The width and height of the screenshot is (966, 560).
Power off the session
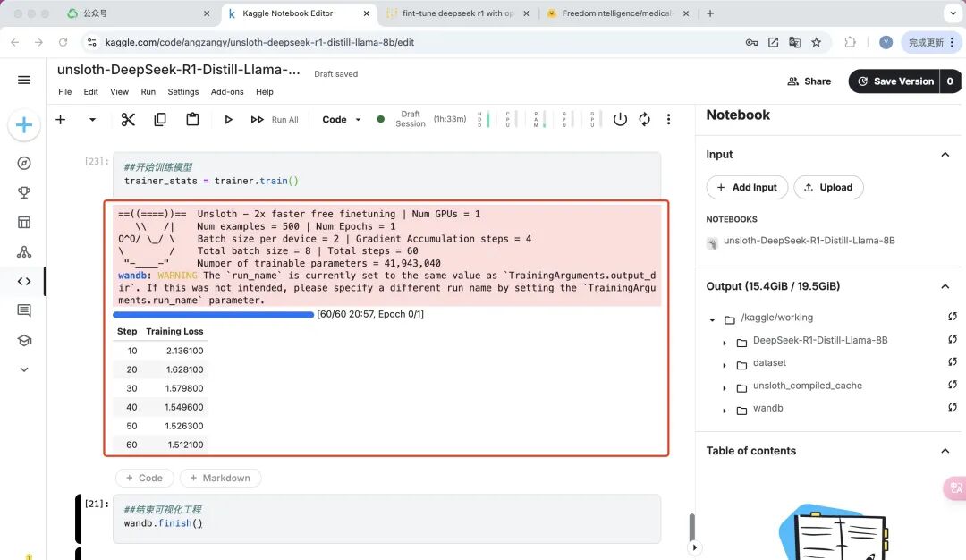(621, 120)
